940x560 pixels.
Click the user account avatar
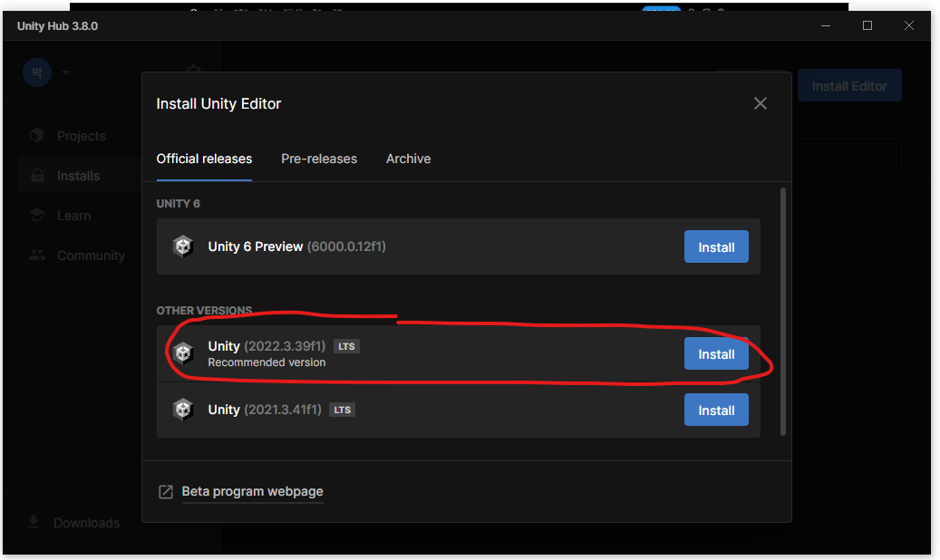coord(37,72)
